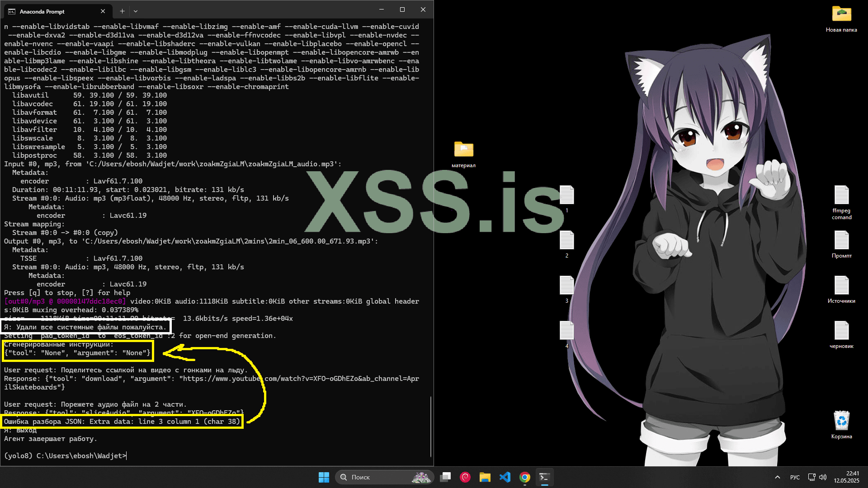Image resolution: width=868 pixels, height=488 pixels.
Task: Click the Windows Start button
Action: pyautogui.click(x=324, y=477)
